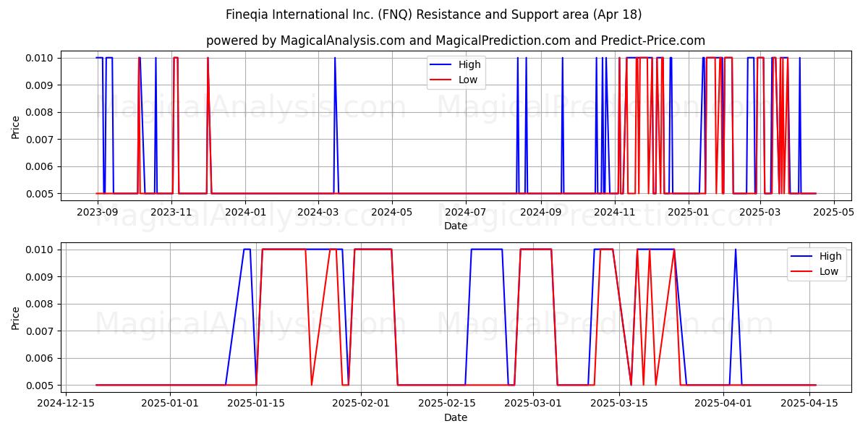Click the 2024-11 tick label on the top chart
This screenshot has height=434, width=868.
[614, 212]
